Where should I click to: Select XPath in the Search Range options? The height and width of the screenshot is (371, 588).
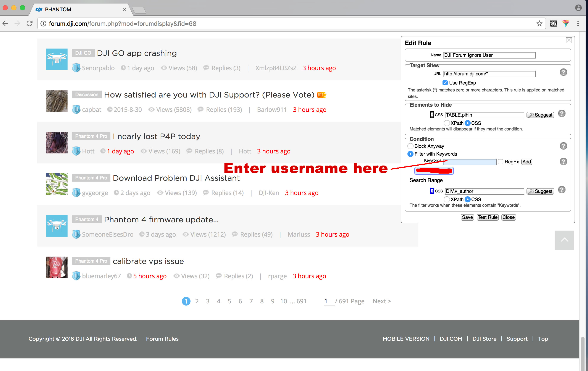tap(447, 199)
